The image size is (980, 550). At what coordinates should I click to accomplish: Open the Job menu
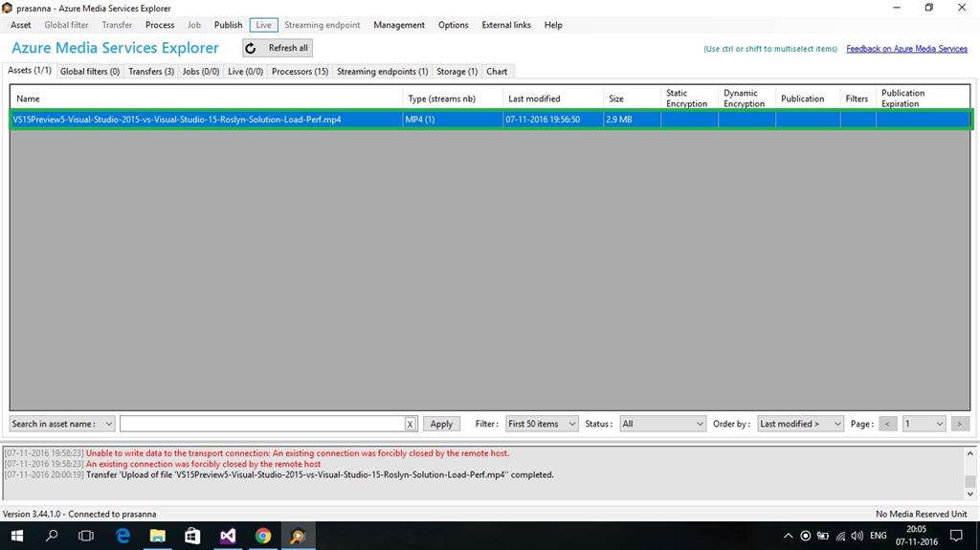point(193,25)
